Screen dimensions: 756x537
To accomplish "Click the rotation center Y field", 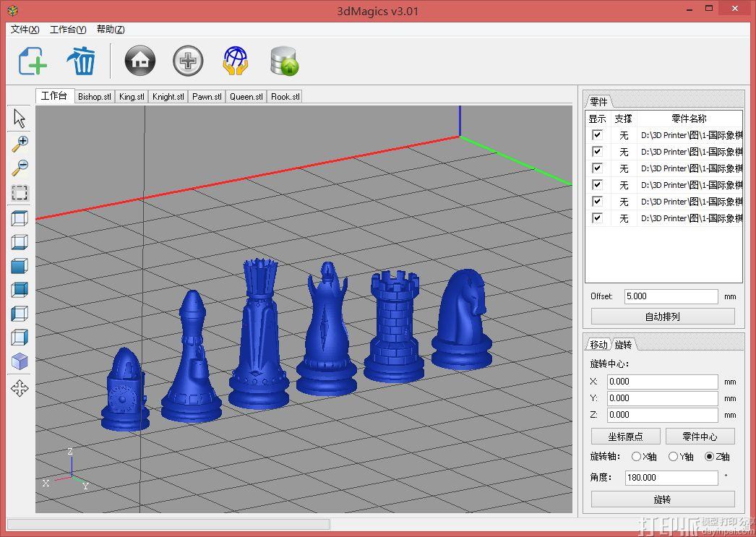I will (663, 398).
